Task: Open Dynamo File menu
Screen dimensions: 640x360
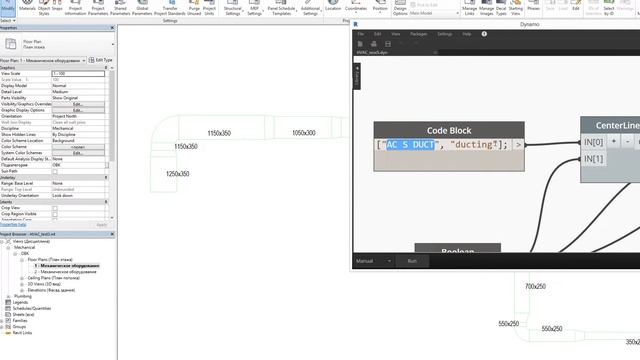Action: coord(361,34)
